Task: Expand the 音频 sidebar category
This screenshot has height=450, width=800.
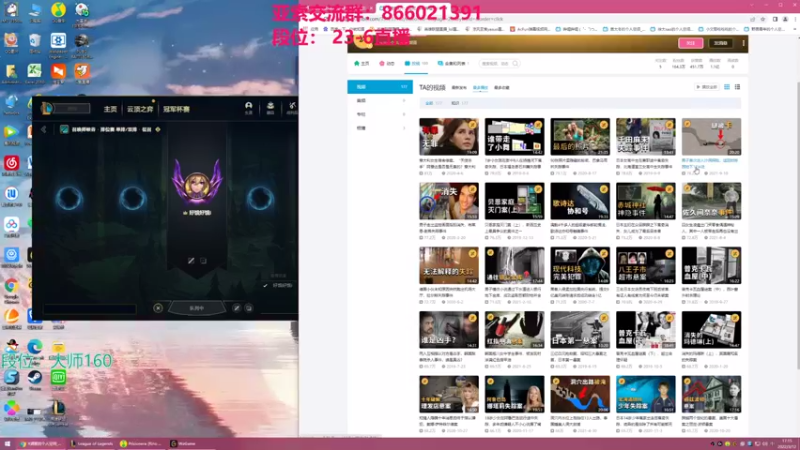Action: pyautogui.click(x=381, y=101)
